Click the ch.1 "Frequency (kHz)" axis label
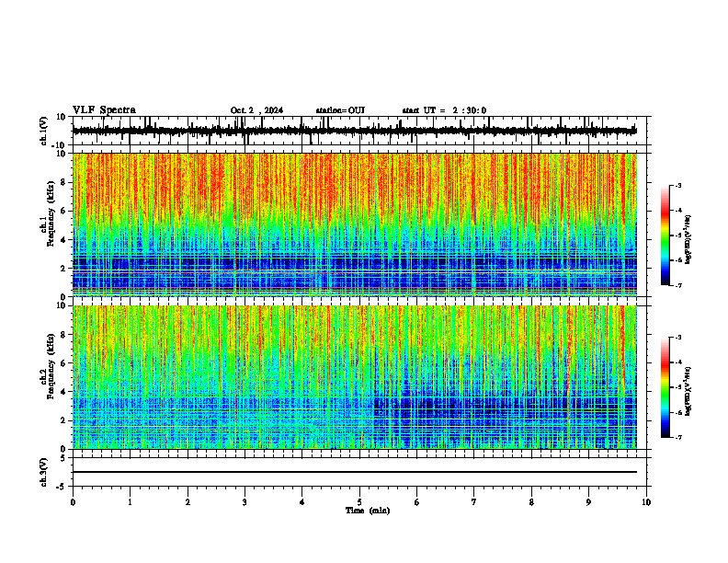Viewport: 728px width, 563px height. (x=50, y=213)
